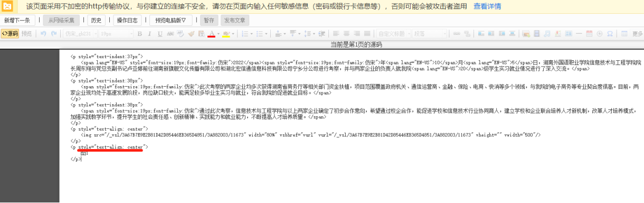The image size is (644, 203).
Task: Click inside the HTML source code editor
Action: click(x=351, y=127)
